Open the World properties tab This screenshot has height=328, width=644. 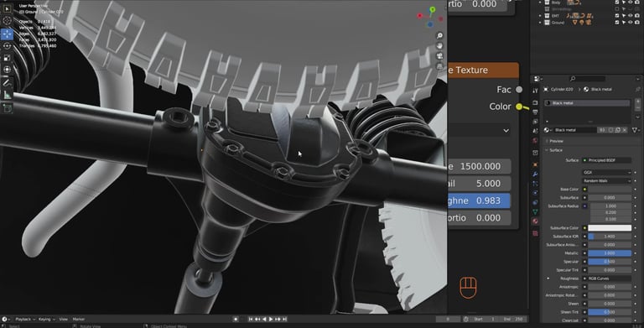point(535,141)
